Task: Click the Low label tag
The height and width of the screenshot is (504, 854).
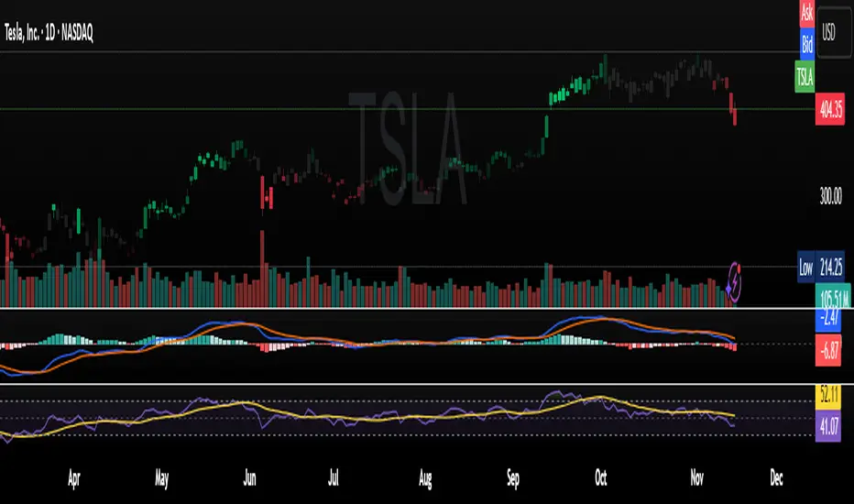Action: coord(805,267)
